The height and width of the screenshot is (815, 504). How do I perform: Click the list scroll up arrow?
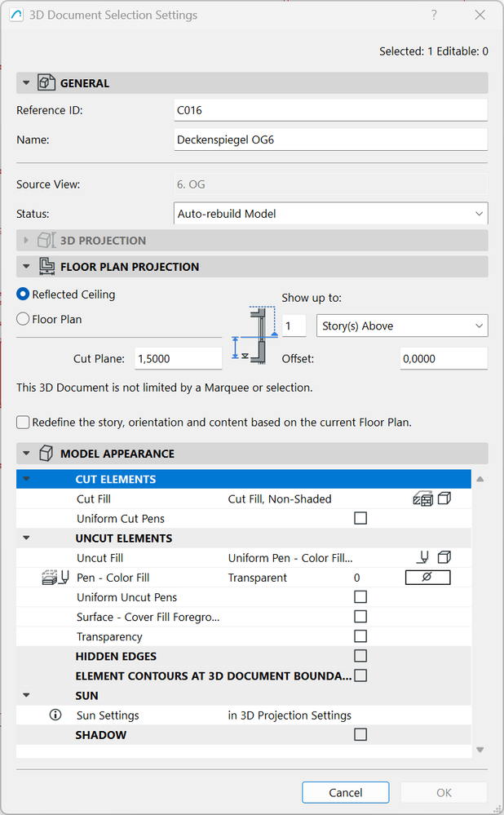click(480, 479)
